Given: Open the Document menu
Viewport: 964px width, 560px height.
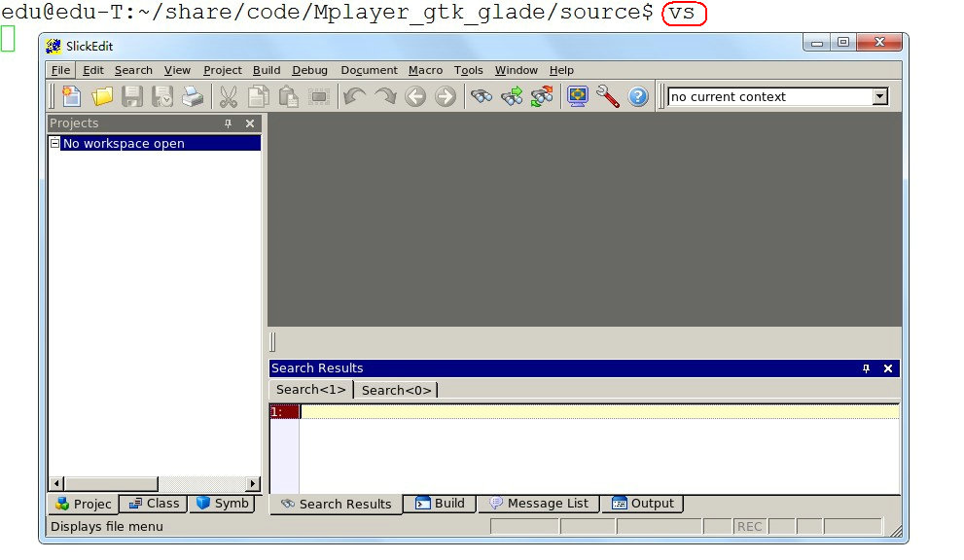Looking at the screenshot, I should pyautogui.click(x=369, y=70).
